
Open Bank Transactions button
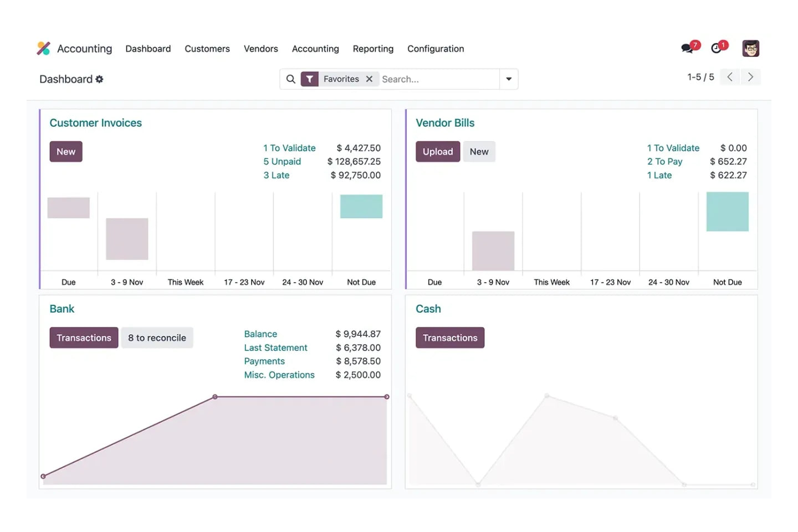[84, 337]
